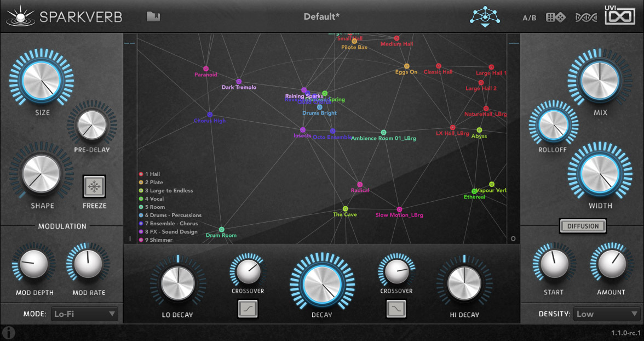The width and height of the screenshot is (644, 341).
Task: Toggle the Freeze snowflake button
Action: [94, 187]
